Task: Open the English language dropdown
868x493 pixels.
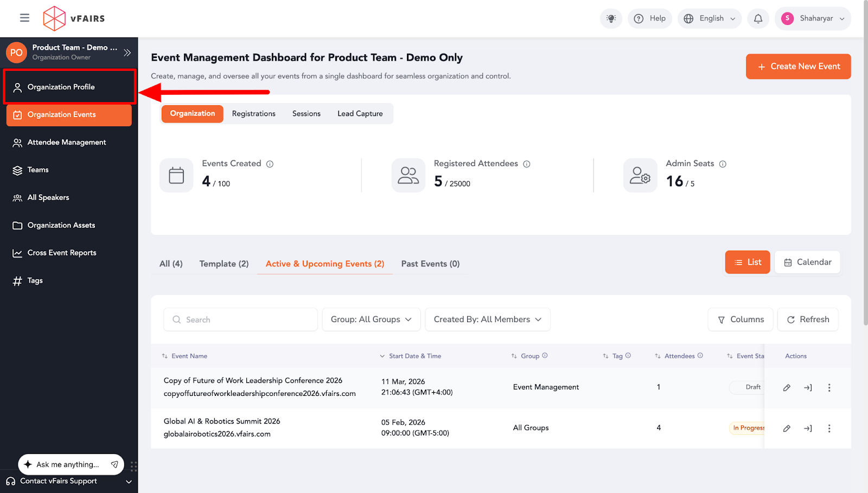Action: (710, 18)
